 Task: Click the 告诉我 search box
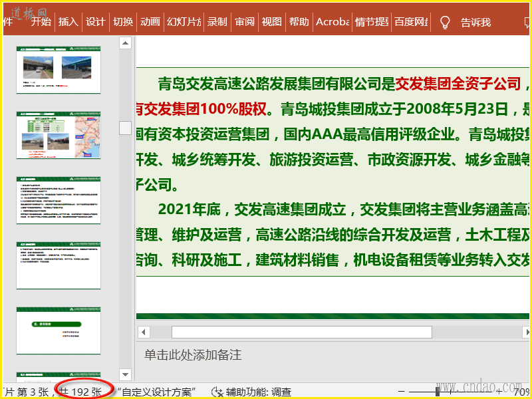coord(475,23)
